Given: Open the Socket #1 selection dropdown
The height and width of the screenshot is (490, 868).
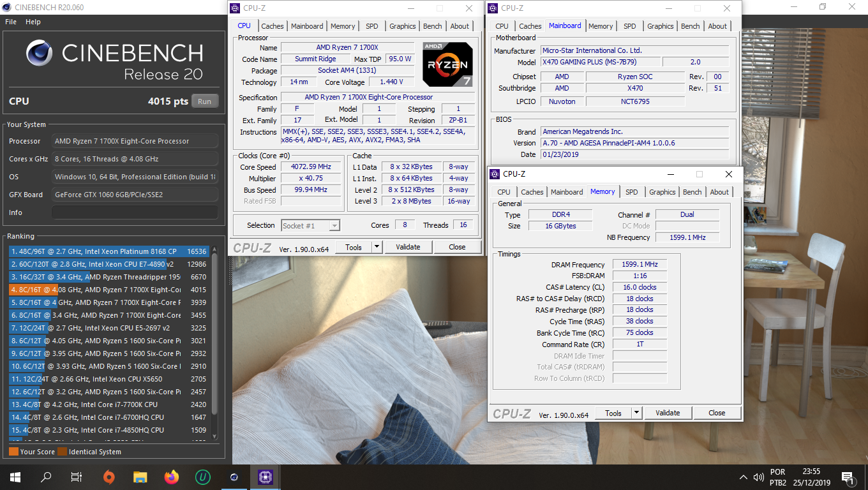Looking at the screenshot, I should click(x=310, y=225).
